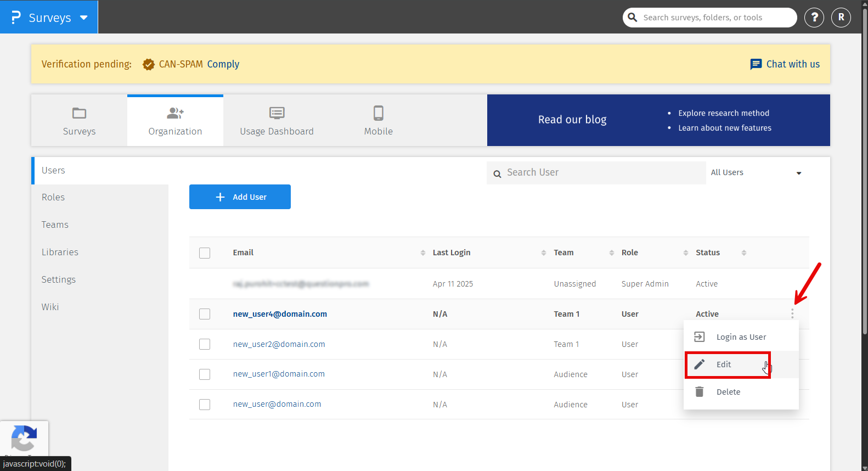Image resolution: width=868 pixels, height=471 pixels.
Task: Choose Login as User menu option
Action: coord(741,337)
